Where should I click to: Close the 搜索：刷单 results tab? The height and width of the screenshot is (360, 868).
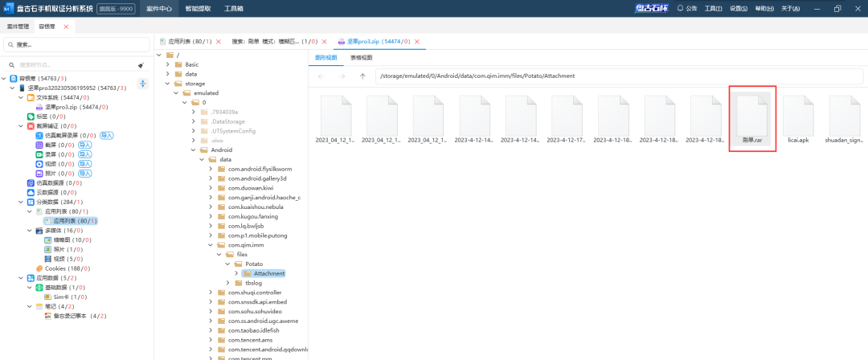(x=325, y=42)
